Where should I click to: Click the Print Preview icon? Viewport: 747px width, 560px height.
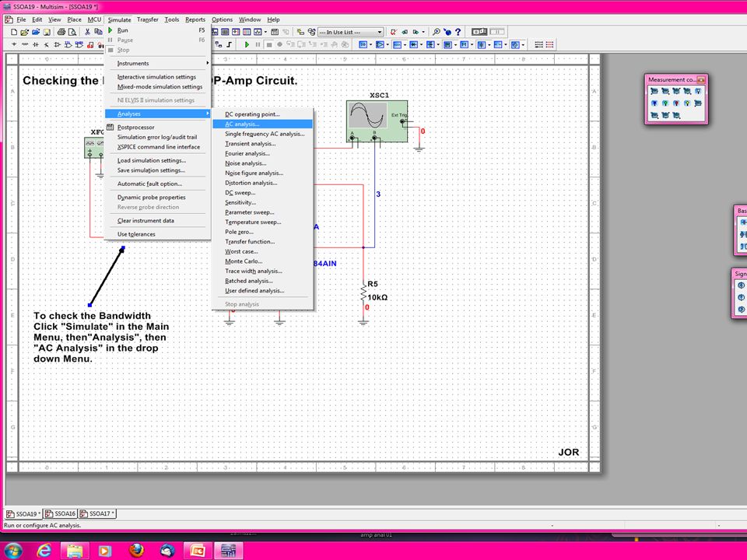click(x=72, y=32)
